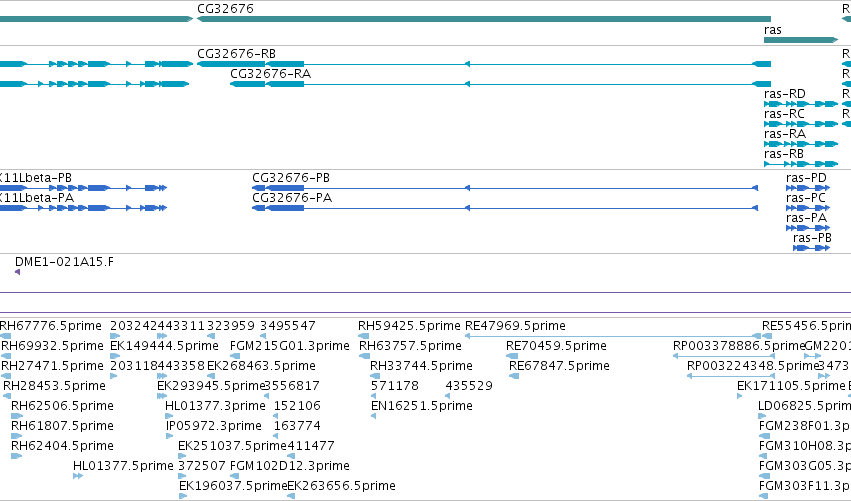Select the FGM102D12.3prime label

point(290,466)
